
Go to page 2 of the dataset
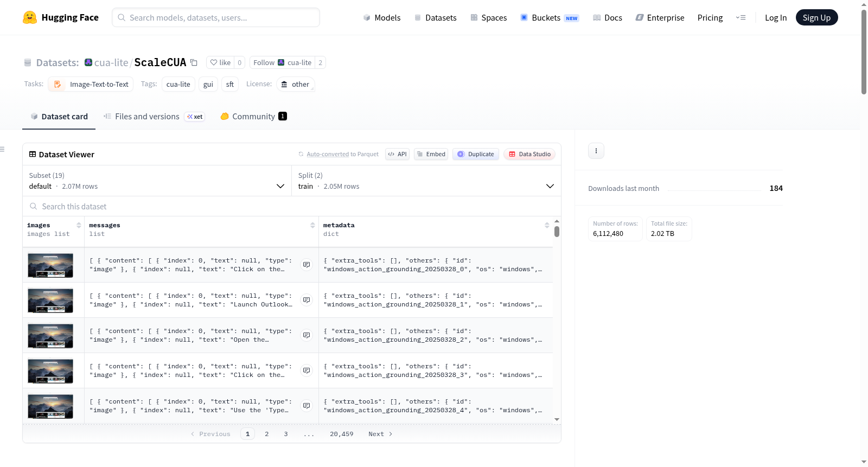(267, 434)
